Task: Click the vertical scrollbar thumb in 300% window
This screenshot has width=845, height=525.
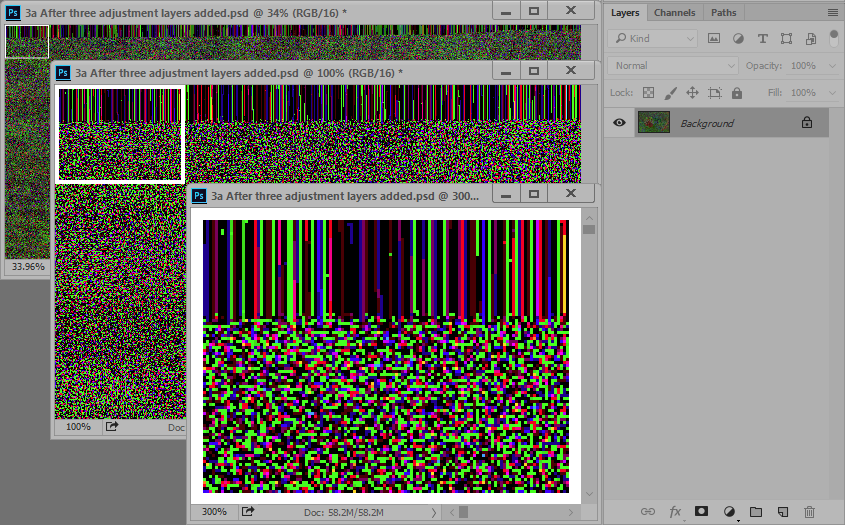Action: tap(589, 230)
